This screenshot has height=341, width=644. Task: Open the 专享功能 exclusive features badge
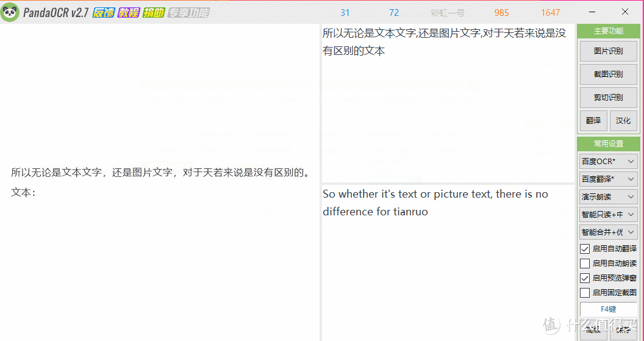pyautogui.click(x=188, y=13)
